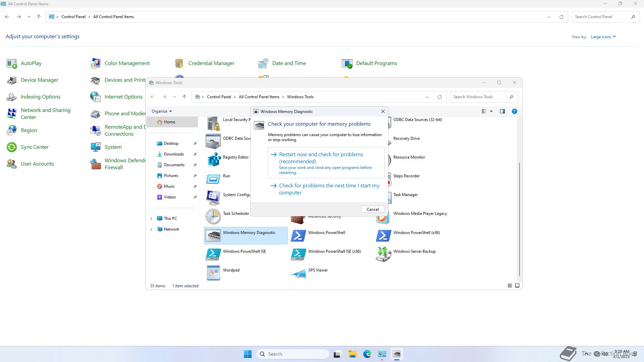Open Credential Manager icon
This screenshot has height=362, width=644.
[179, 63]
